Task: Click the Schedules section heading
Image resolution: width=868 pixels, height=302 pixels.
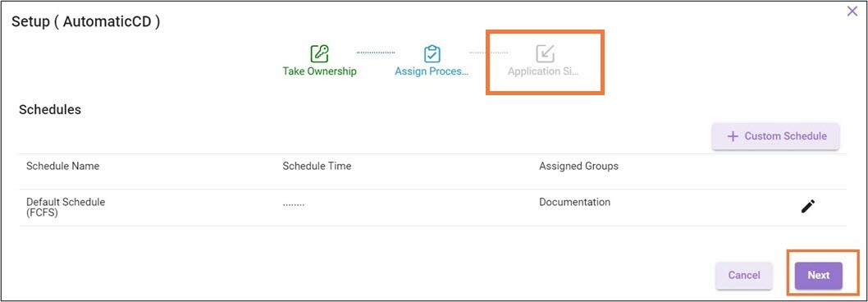Action: (50, 110)
